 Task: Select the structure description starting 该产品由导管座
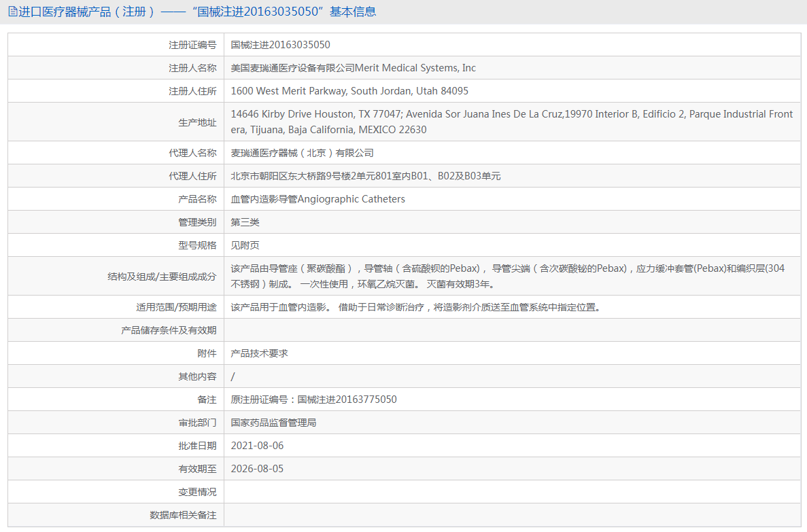pyautogui.click(x=507, y=277)
